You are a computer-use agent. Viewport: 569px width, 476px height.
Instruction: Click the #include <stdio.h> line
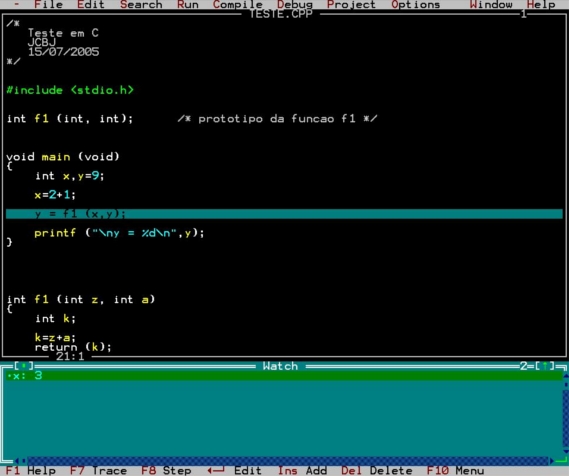click(x=70, y=90)
